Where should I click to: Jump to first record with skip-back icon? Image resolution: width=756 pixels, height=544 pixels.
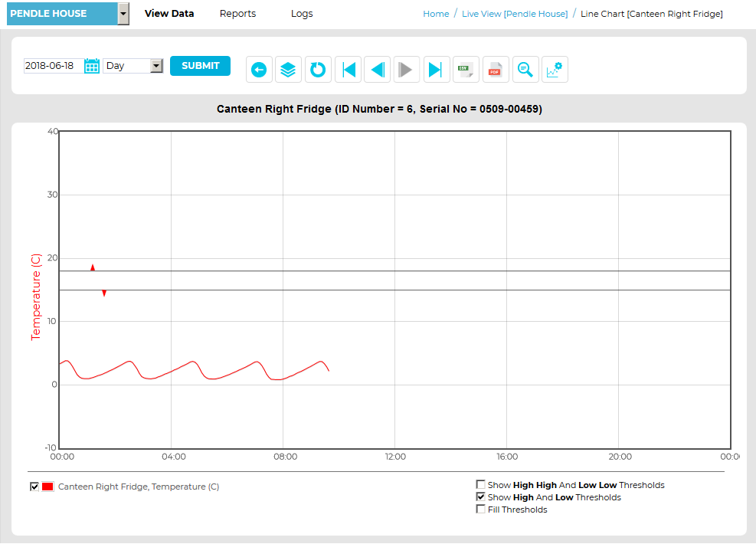348,70
